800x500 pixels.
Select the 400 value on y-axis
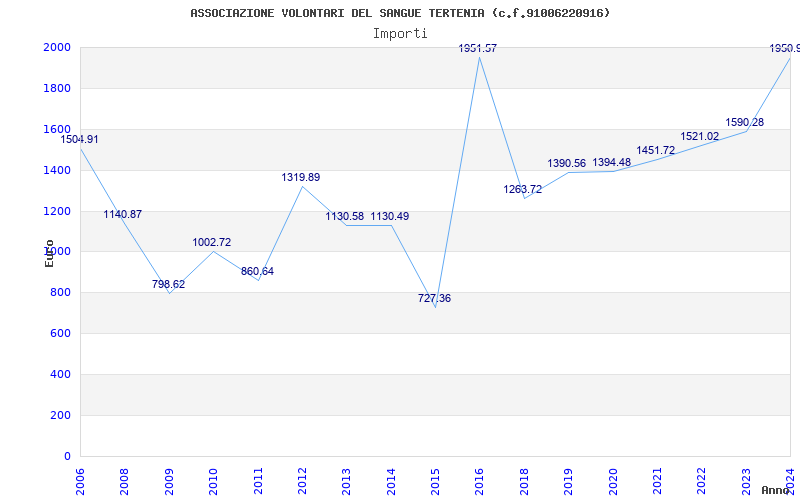click(x=59, y=375)
